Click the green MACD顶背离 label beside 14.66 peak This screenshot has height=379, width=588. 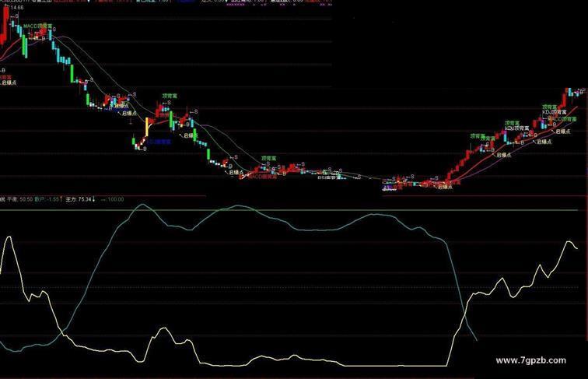pyautogui.click(x=38, y=26)
